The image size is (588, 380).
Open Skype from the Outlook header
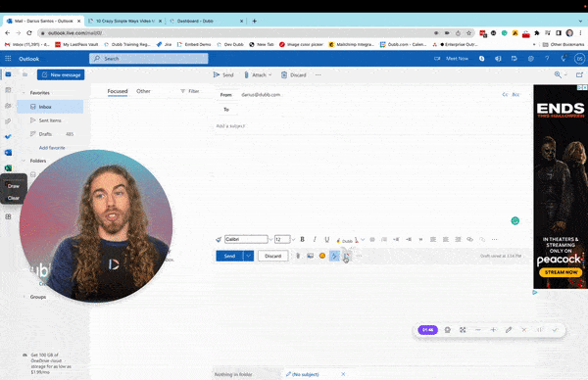tap(482, 59)
